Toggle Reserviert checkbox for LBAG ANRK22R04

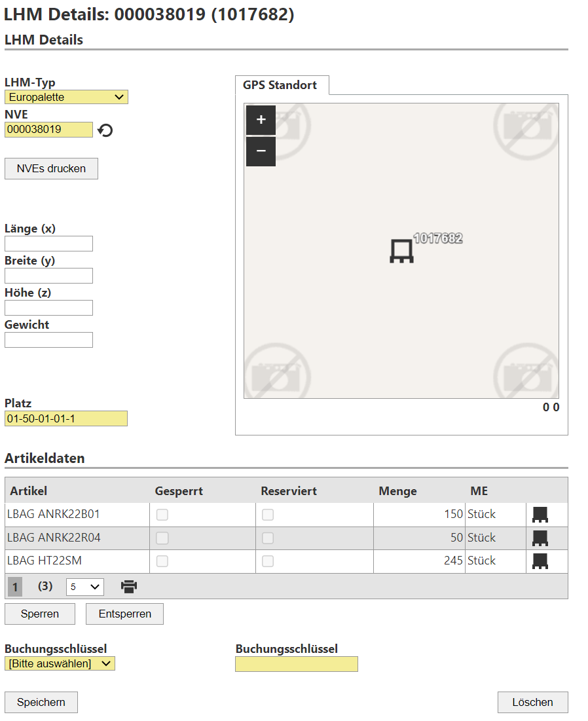point(268,538)
